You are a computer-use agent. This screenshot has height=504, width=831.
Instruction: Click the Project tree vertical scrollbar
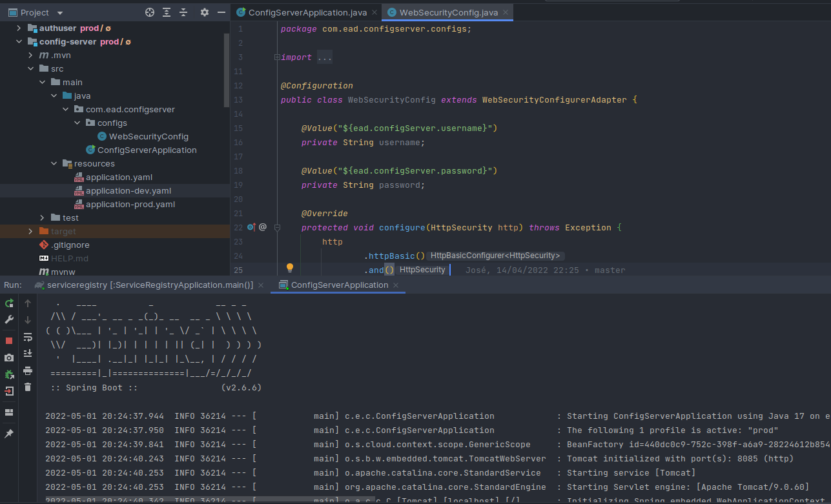tap(226, 71)
